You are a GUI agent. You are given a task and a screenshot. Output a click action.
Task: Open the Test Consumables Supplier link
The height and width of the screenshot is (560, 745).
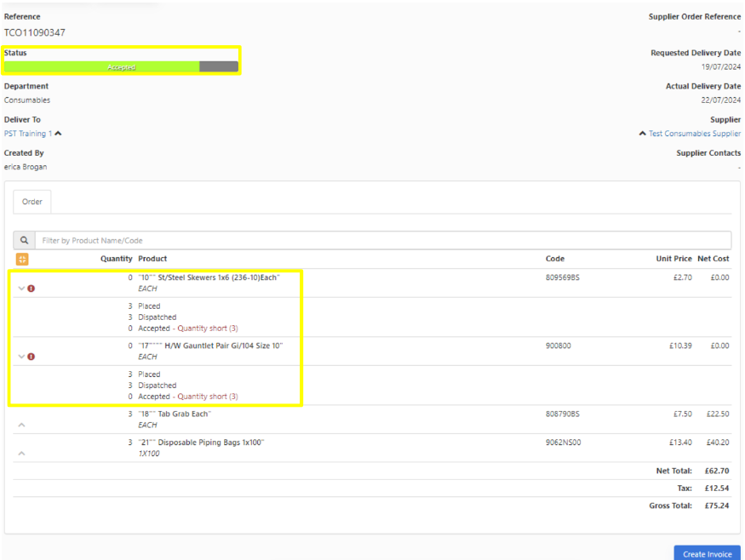click(x=695, y=134)
